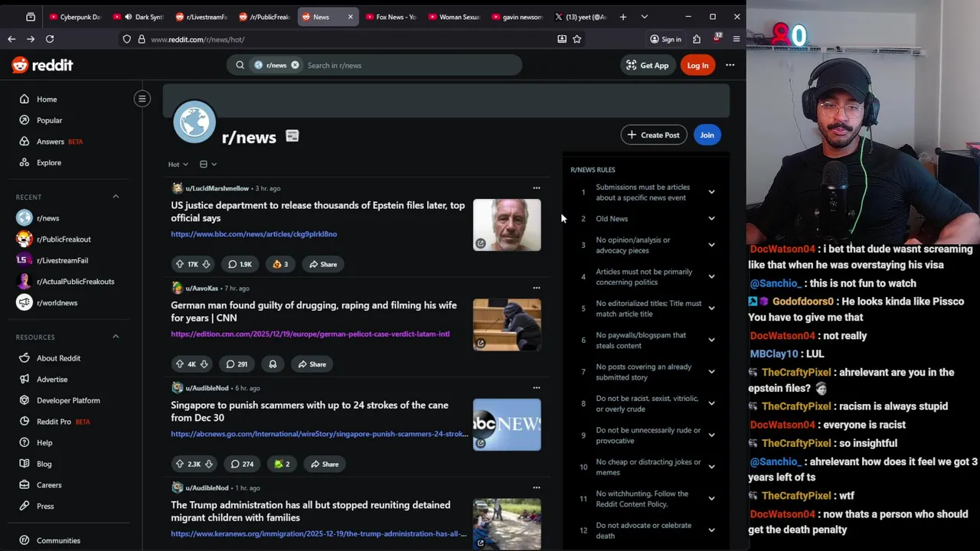
Task: Open new browser tab plus icon
Action: [x=623, y=17]
